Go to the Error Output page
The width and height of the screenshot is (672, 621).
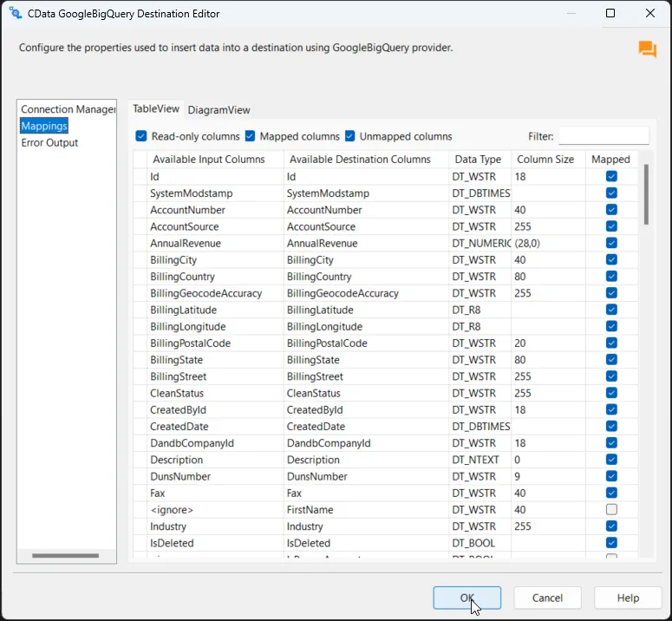coord(49,143)
